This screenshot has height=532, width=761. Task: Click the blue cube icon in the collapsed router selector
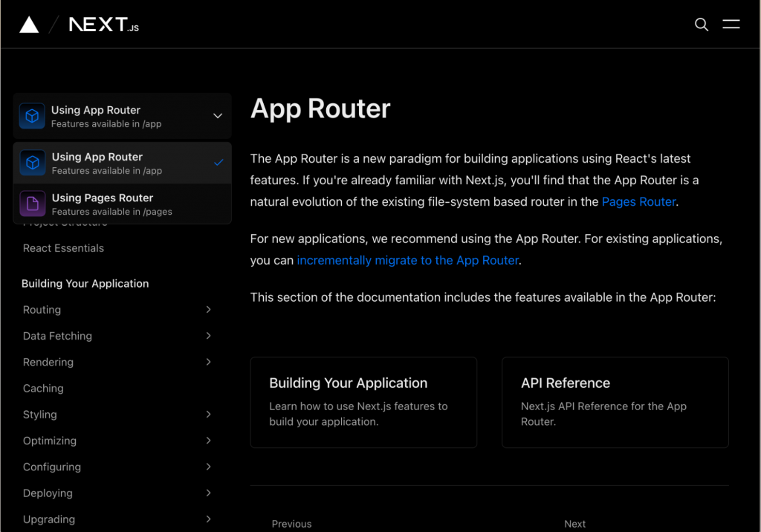tap(32, 116)
